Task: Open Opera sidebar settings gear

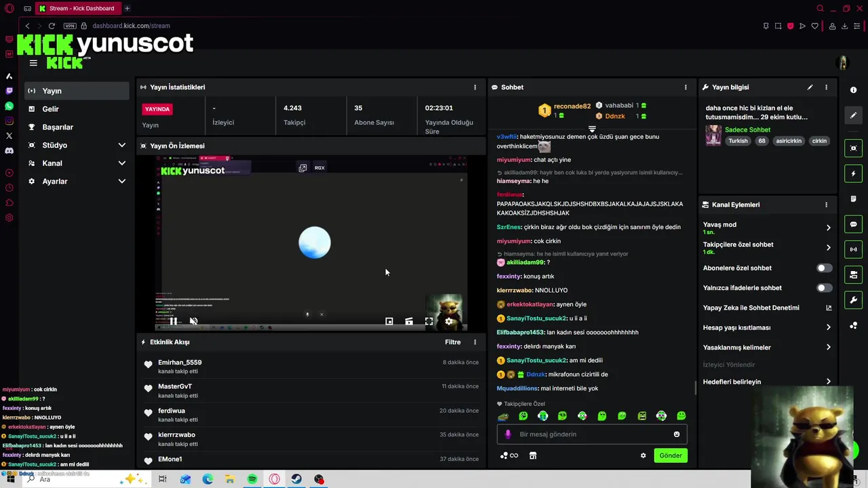Action: 9,218
